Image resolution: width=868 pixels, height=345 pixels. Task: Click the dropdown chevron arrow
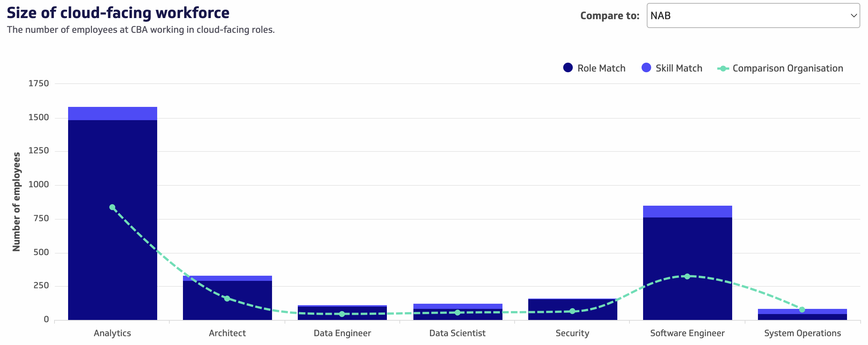pos(854,15)
